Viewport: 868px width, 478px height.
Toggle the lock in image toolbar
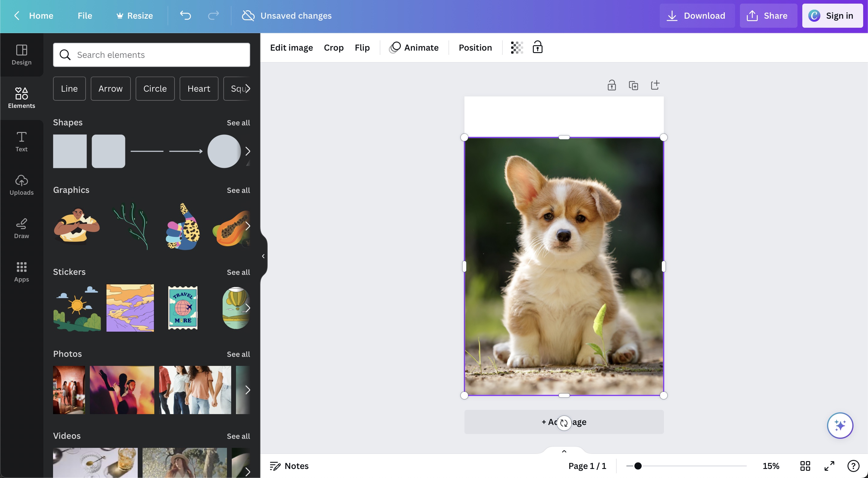(537, 48)
